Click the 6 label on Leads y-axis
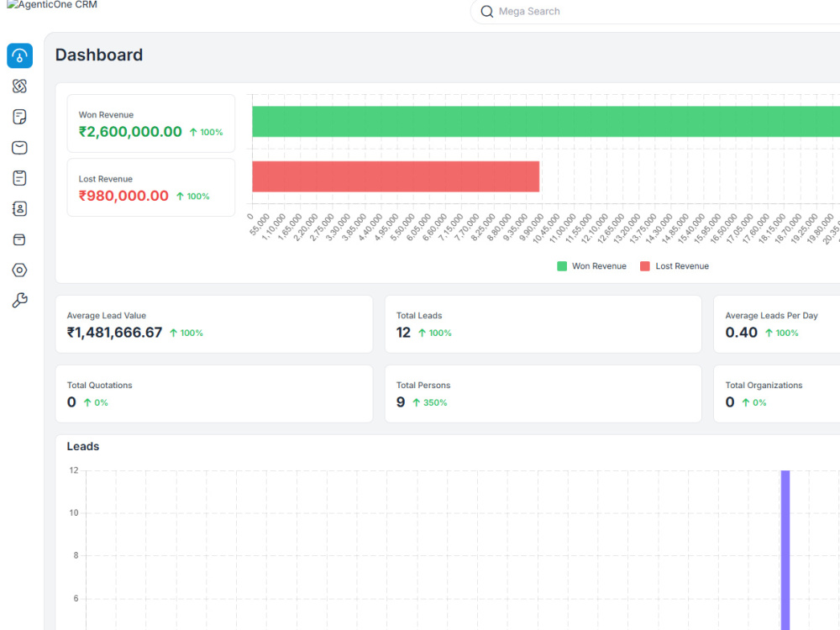 (76, 598)
